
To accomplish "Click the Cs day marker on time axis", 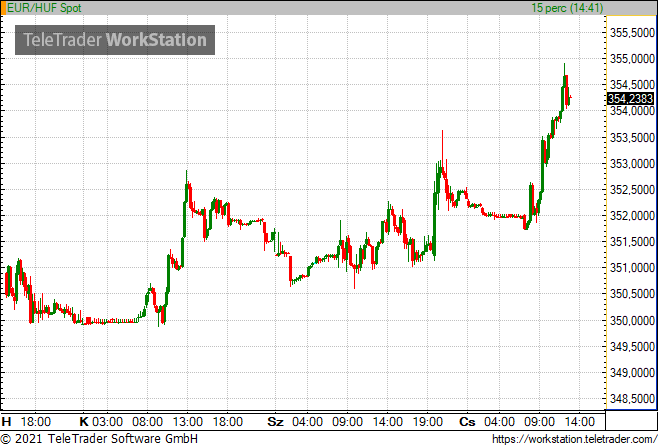I will point(467,422).
